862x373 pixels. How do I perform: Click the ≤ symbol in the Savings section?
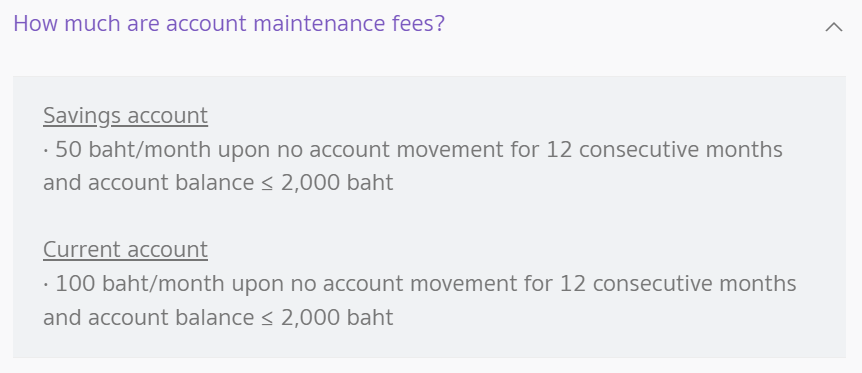pos(268,184)
